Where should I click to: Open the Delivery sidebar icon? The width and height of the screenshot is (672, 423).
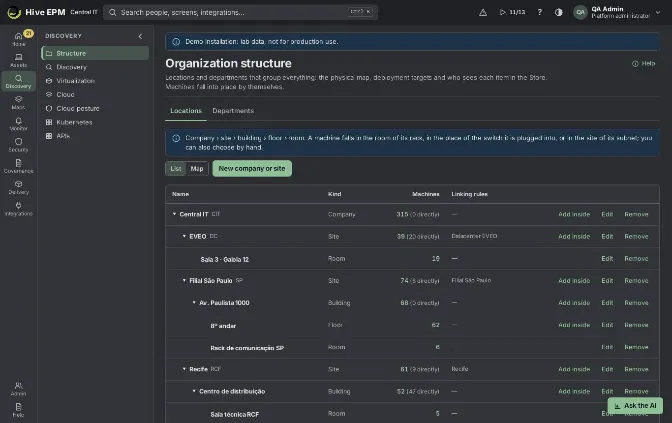tap(18, 187)
